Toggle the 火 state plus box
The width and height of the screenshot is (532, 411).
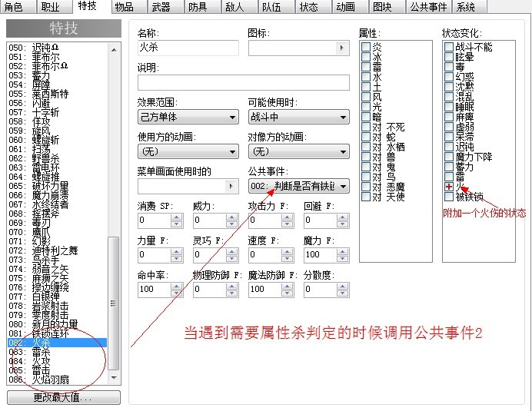click(x=449, y=187)
